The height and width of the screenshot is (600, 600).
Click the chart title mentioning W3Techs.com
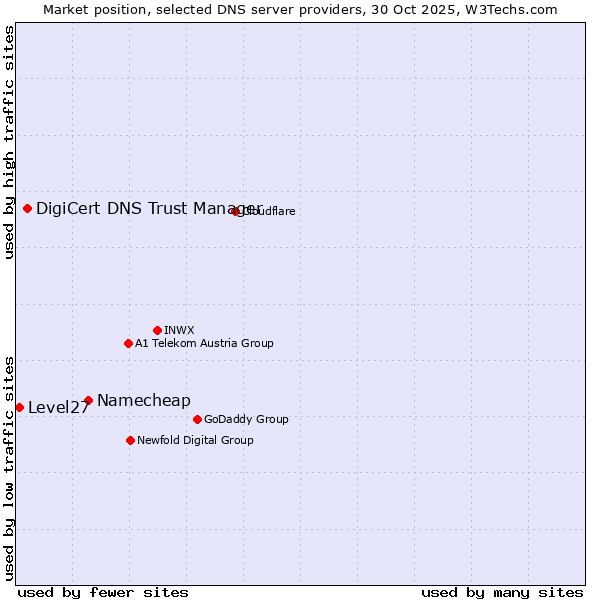click(300, 9)
